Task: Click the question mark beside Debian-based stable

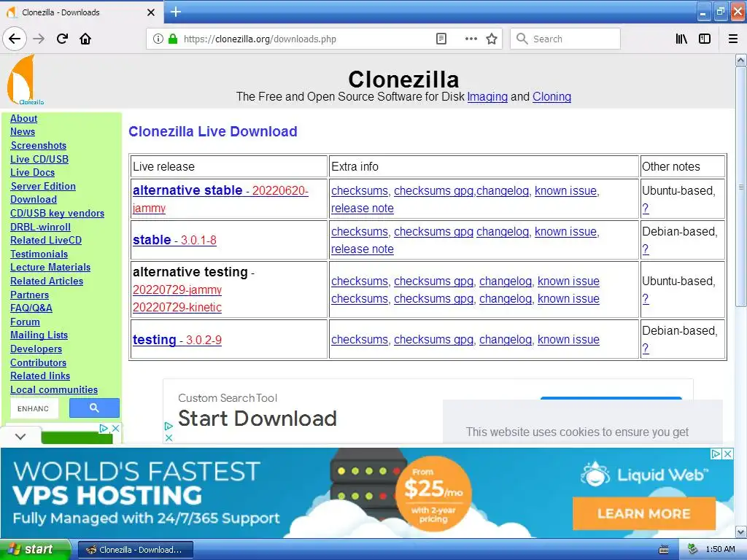Action: [x=646, y=249]
